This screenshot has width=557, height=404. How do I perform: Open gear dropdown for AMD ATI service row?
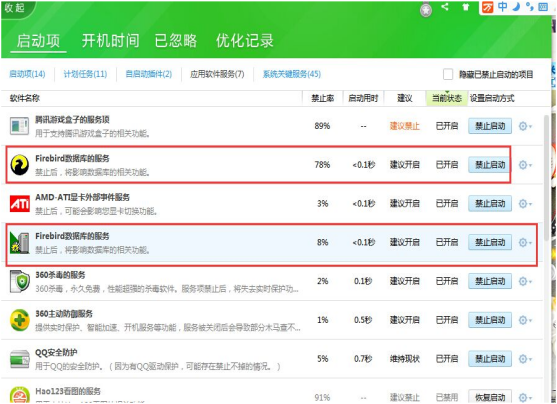point(525,204)
